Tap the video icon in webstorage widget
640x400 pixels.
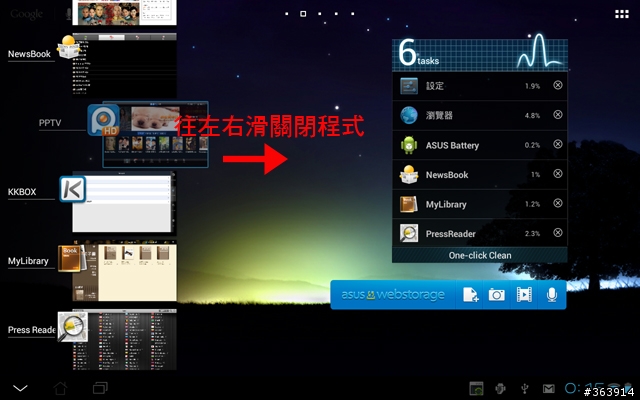tap(524, 295)
